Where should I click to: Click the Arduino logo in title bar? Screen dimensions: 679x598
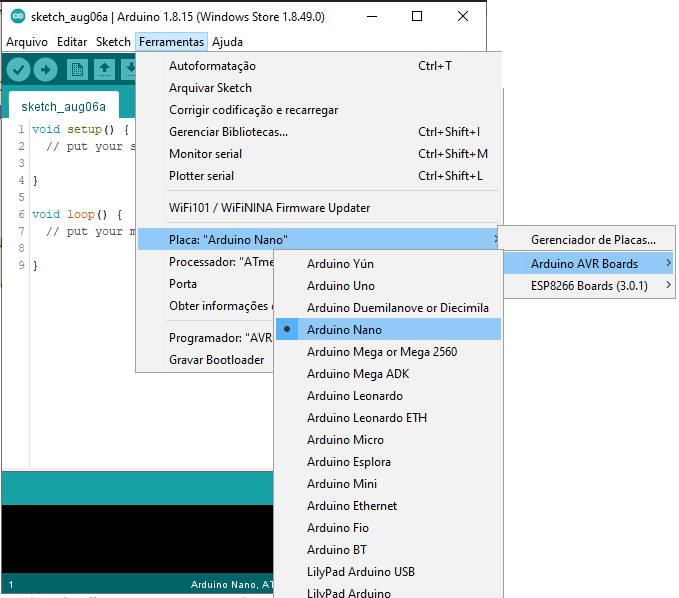pos(18,16)
